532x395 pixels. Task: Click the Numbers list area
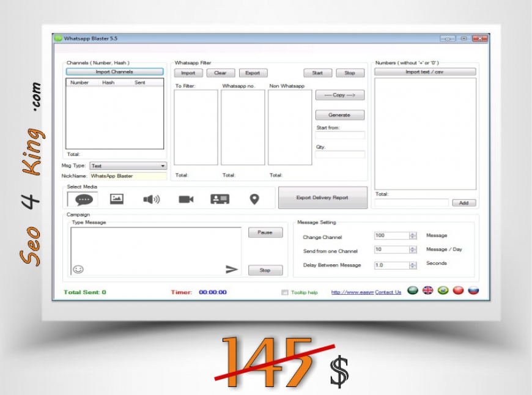[425, 134]
